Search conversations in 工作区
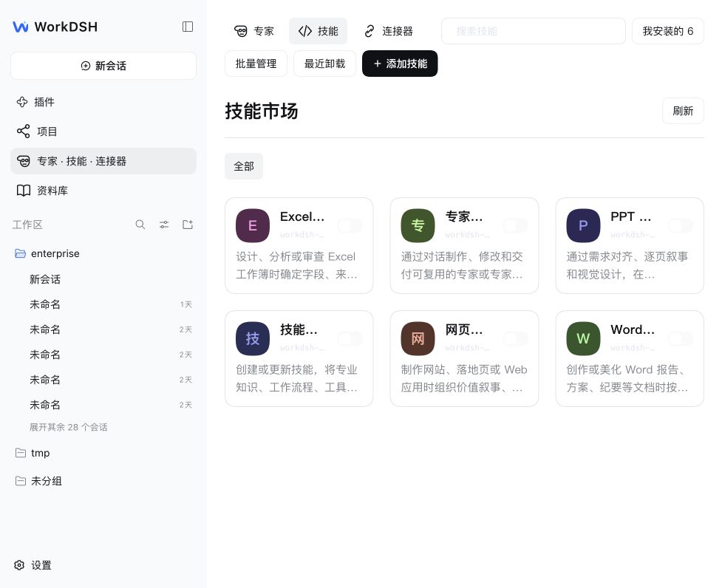This screenshot has width=722, height=588. coord(140,225)
